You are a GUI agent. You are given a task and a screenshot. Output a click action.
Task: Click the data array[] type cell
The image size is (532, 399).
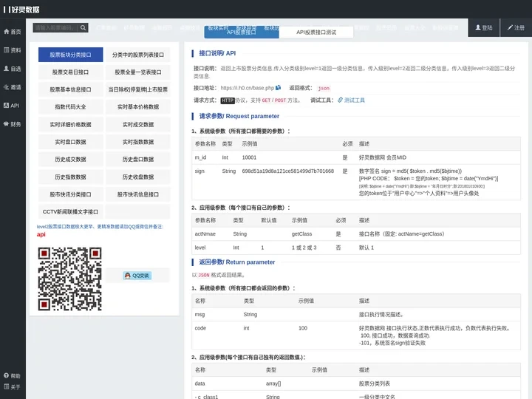273,383
